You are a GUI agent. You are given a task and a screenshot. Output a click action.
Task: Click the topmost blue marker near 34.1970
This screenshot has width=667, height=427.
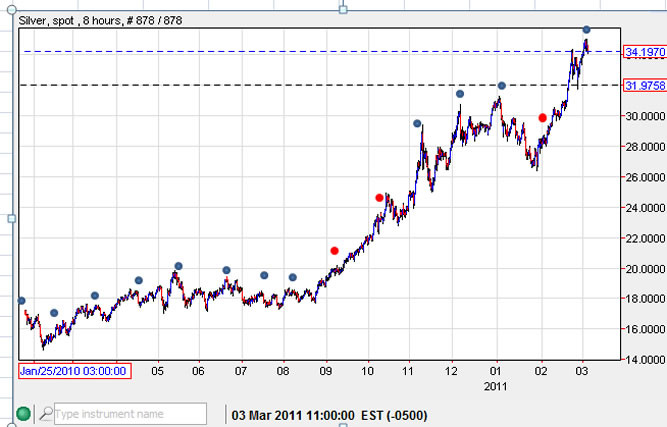pyautogui.click(x=586, y=30)
